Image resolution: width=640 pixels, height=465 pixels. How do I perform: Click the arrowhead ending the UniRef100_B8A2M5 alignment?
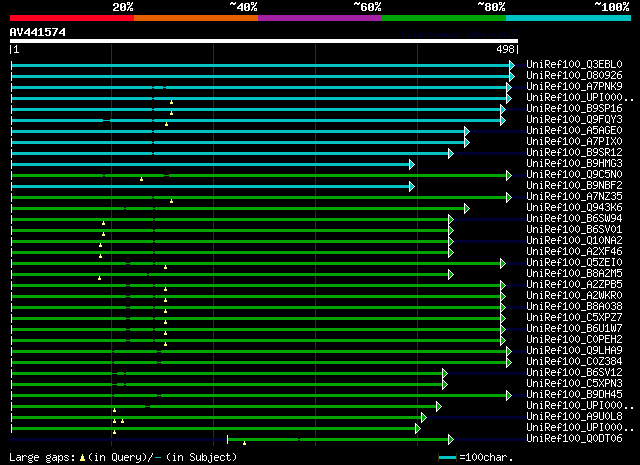click(x=451, y=275)
